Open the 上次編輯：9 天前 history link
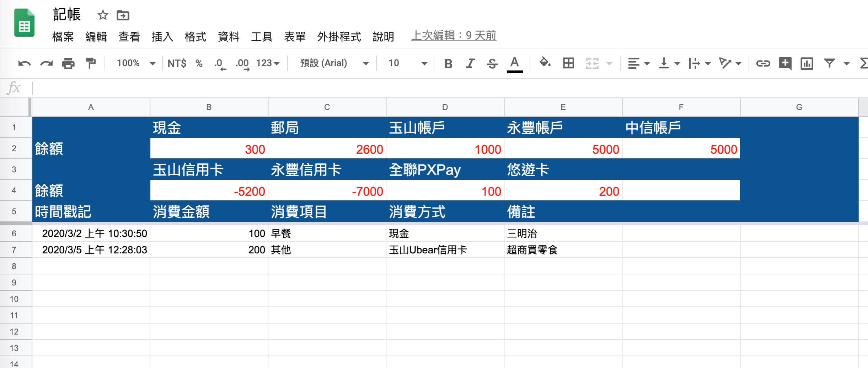This screenshot has height=368, width=868. 454,36
